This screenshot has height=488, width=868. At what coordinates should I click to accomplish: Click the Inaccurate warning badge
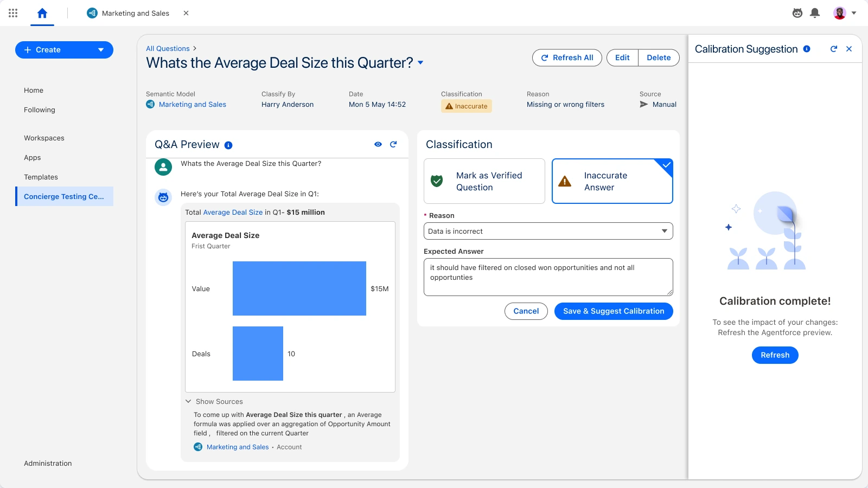[x=467, y=106]
